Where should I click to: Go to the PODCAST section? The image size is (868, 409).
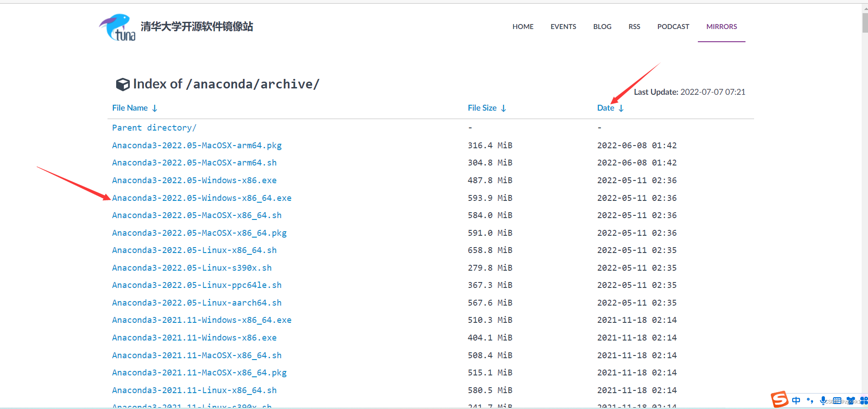point(673,27)
